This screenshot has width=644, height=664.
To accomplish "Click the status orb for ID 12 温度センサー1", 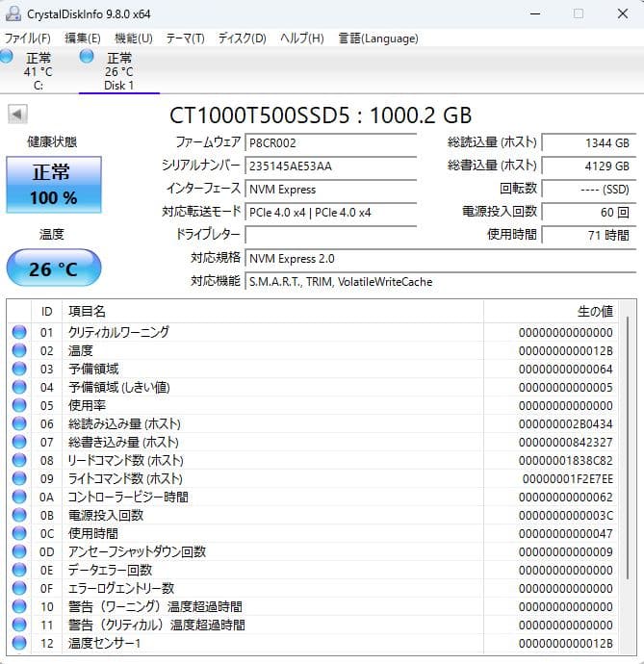I will pyautogui.click(x=19, y=643).
